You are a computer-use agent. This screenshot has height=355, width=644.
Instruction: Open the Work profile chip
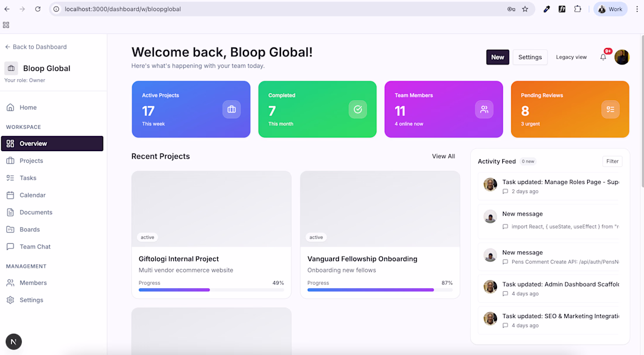[610, 9]
